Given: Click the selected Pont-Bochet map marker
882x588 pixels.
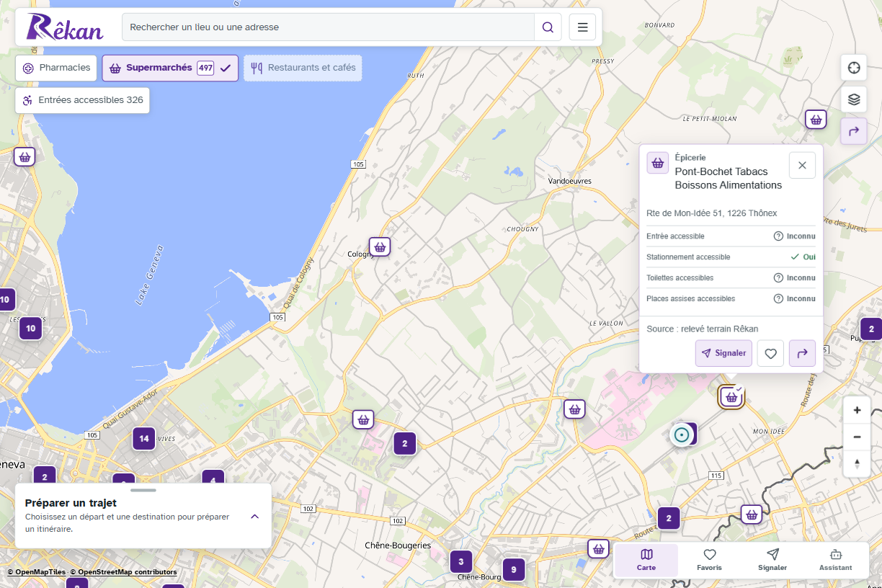Looking at the screenshot, I should 731,397.
